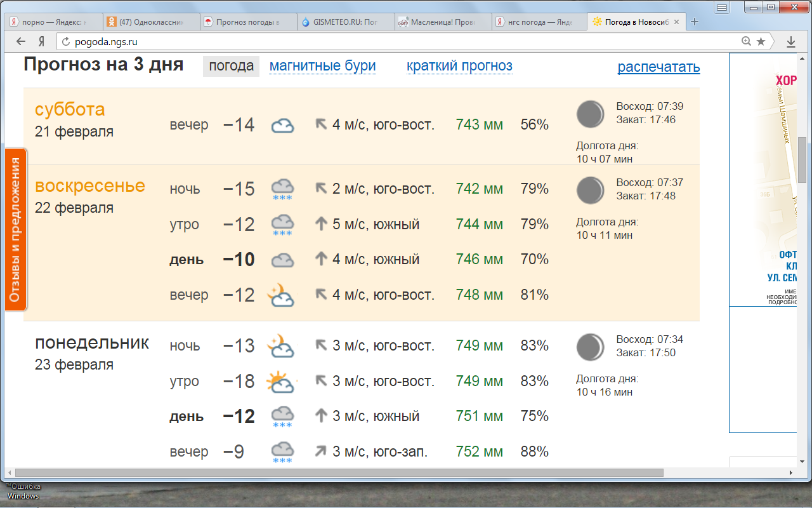Reload the page with refresh icon
812x508 pixels.
coord(65,42)
